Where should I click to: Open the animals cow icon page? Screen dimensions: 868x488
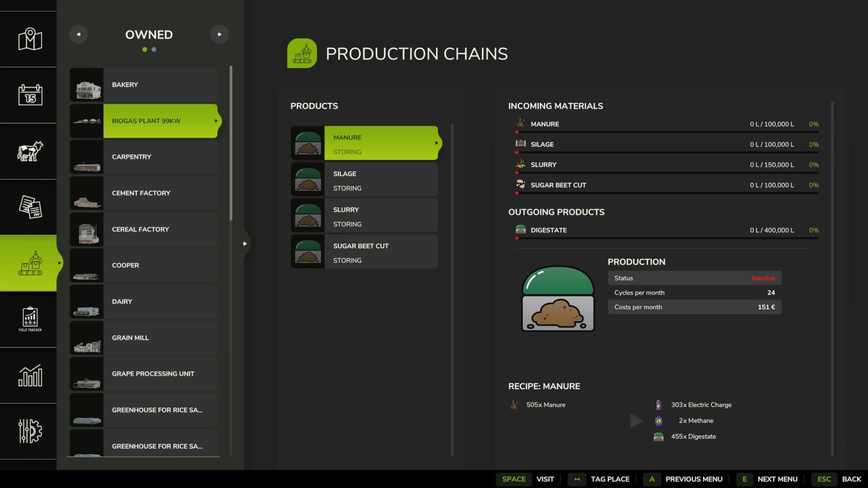pos(30,151)
